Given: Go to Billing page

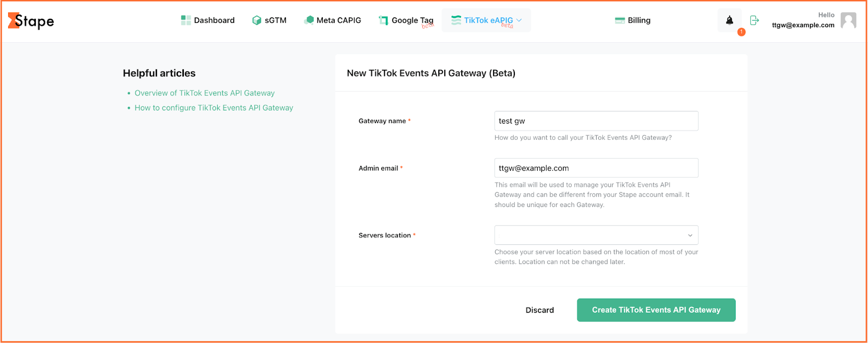Looking at the screenshot, I should click(x=633, y=20).
